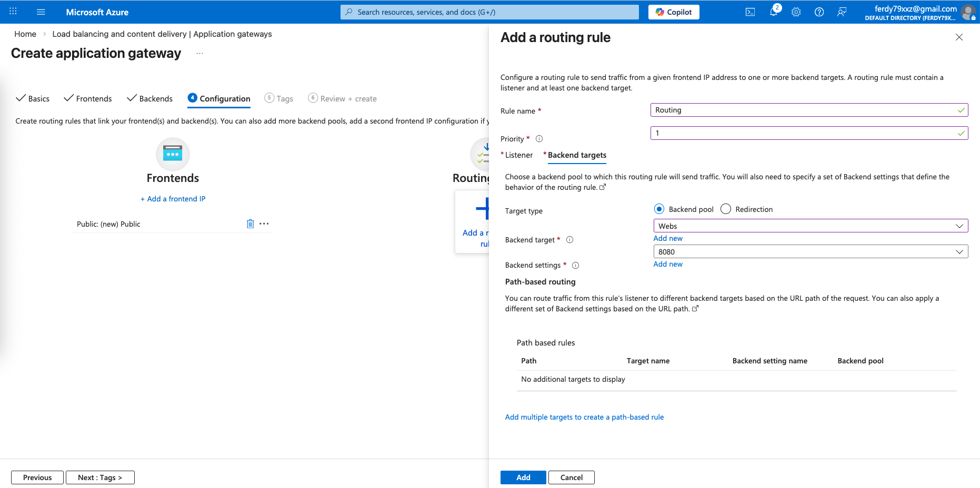The image size is (980, 488).
Task: Delete the Public frontend IP entry
Action: 250,224
